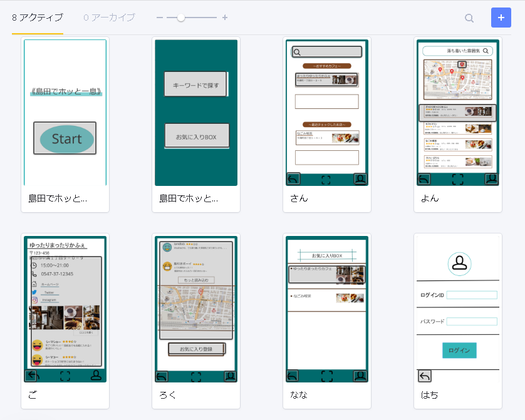Click the fullscreen bracket icon in ろく screen

(x=196, y=377)
